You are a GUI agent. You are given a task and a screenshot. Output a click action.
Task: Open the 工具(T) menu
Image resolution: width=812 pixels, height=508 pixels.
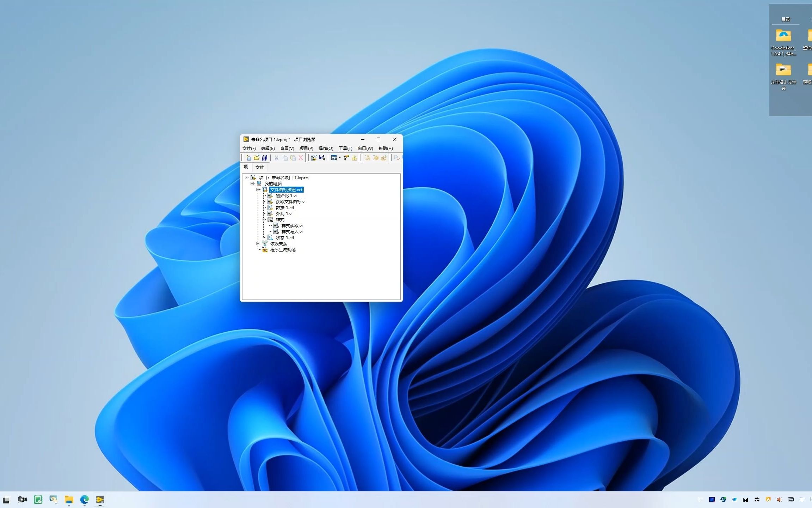(x=345, y=149)
